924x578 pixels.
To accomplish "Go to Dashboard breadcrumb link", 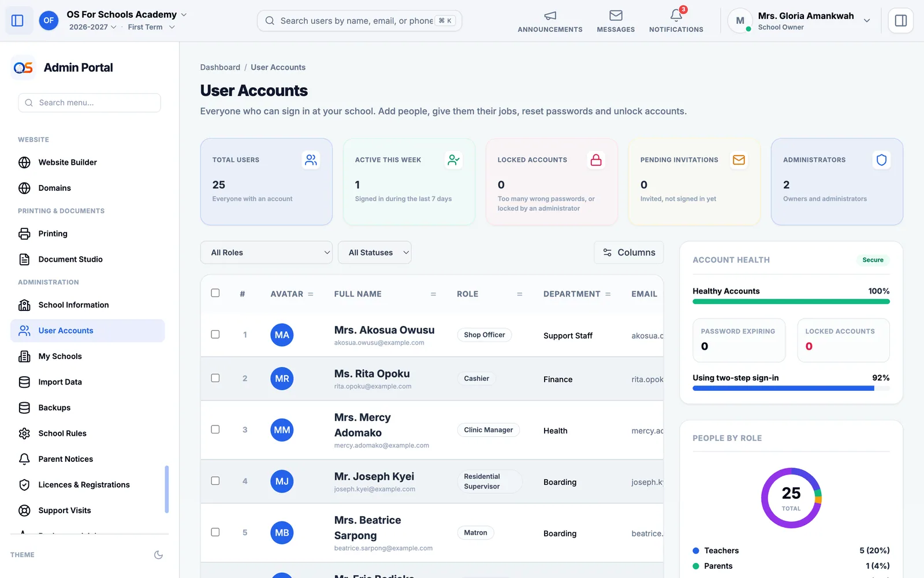I will coord(220,68).
